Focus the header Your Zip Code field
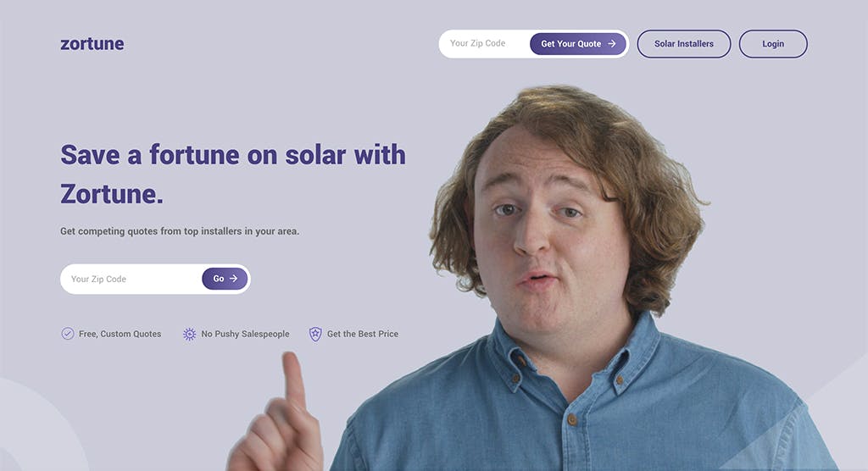Viewport: 868px width, 471px height. click(484, 43)
